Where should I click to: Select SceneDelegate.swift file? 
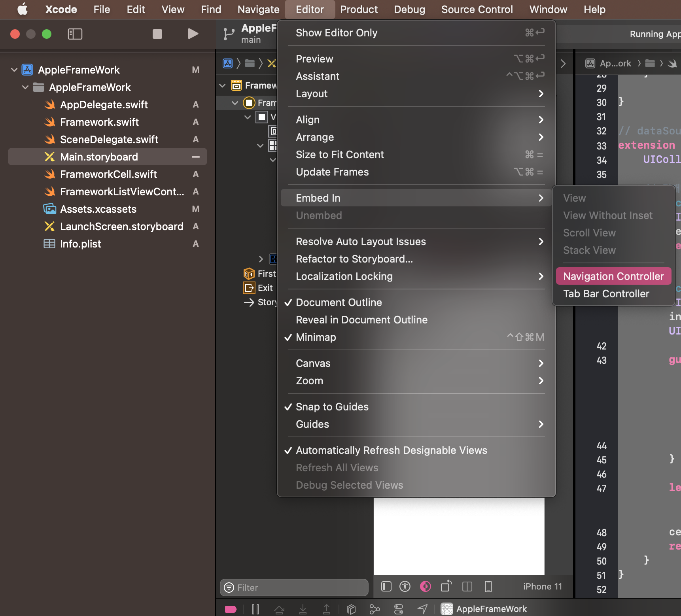109,140
